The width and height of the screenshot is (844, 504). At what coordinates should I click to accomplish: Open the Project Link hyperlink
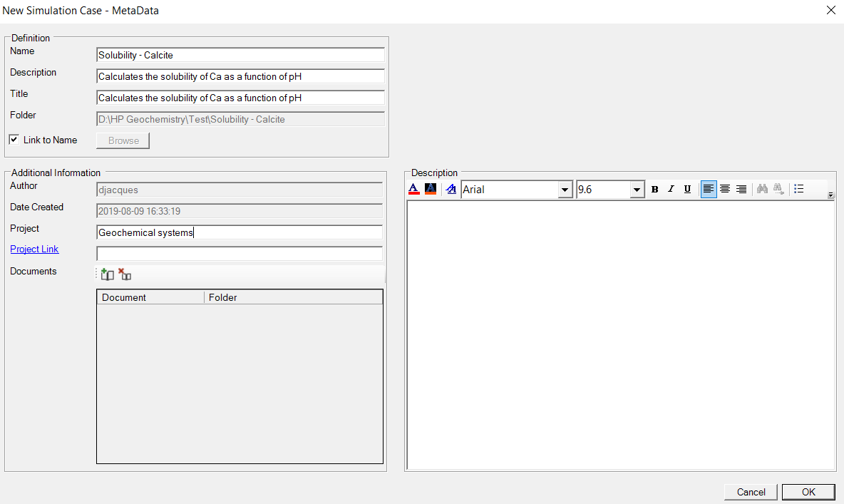[34, 249]
